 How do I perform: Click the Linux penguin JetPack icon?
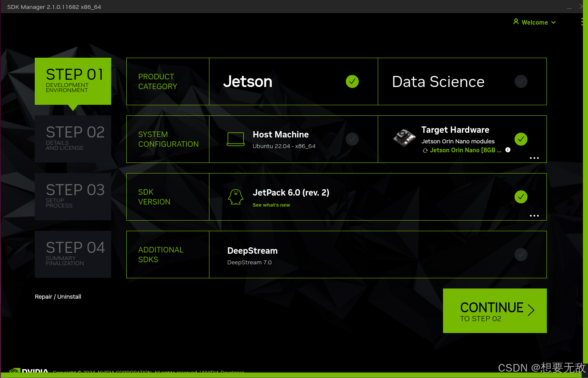click(x=236, y=197)
